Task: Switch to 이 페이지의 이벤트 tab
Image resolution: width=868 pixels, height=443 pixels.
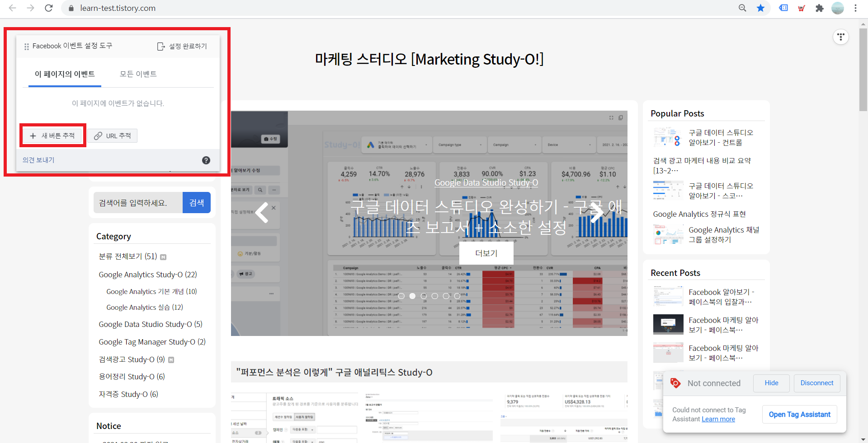Action: [65, 74]
